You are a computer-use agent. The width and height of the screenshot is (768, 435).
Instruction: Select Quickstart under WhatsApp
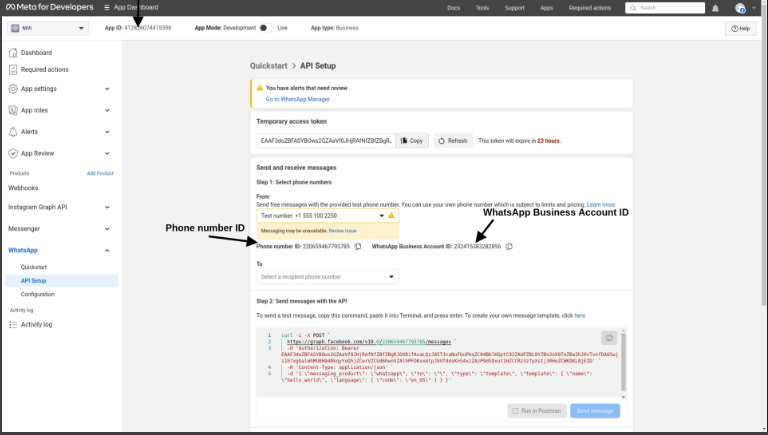click(x=34, y=267)
